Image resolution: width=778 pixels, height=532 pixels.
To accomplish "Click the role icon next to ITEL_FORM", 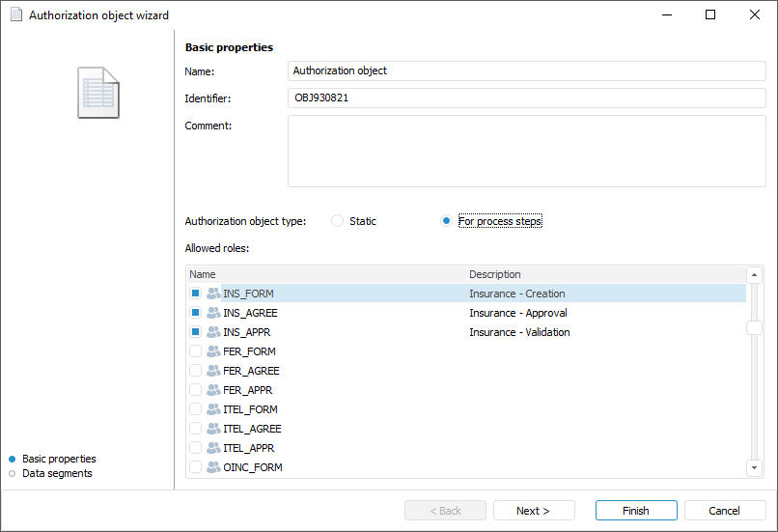I will tap(213, 409).
